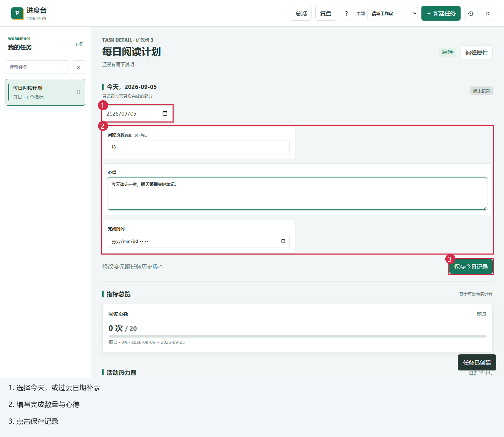Open the 主题 theme dropdown 清新工作室
Image resolution: width=504 pixels, height=437 pixels.
[393, 13]
